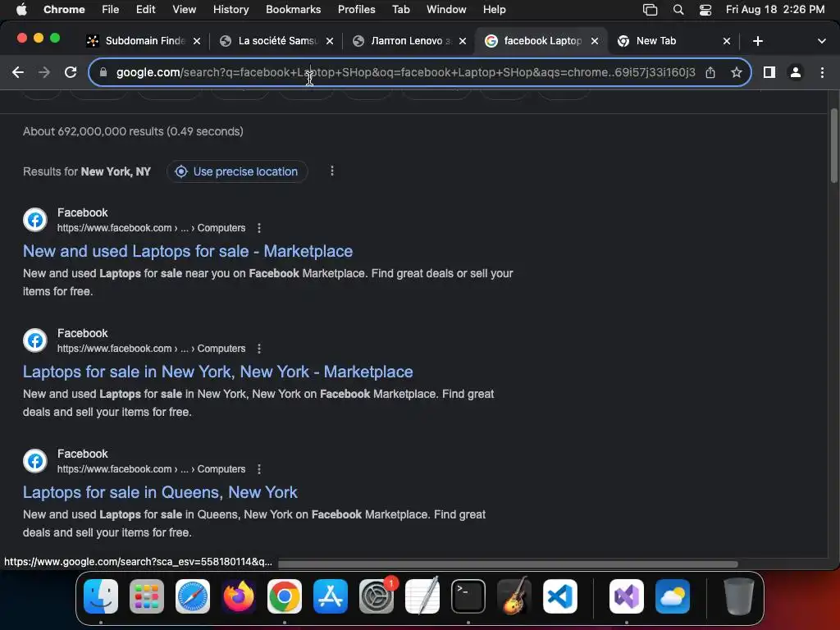Bookmark this page with the star icon

(x=737, y=72)
